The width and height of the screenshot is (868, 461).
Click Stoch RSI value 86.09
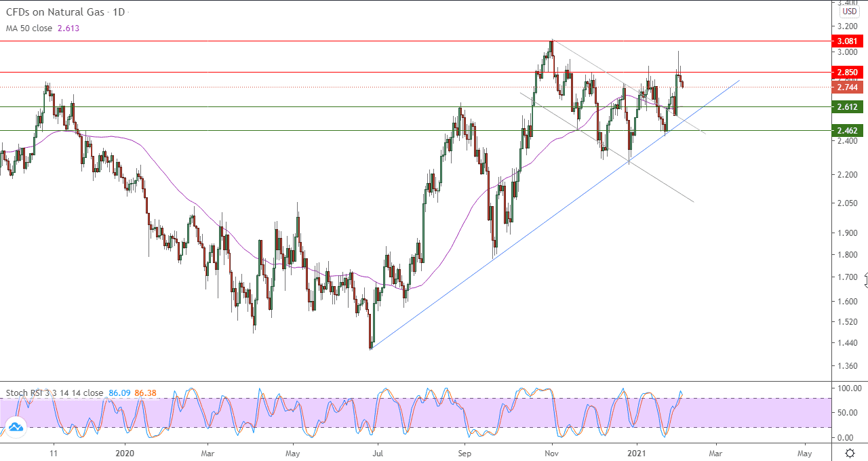pos(119,393)
